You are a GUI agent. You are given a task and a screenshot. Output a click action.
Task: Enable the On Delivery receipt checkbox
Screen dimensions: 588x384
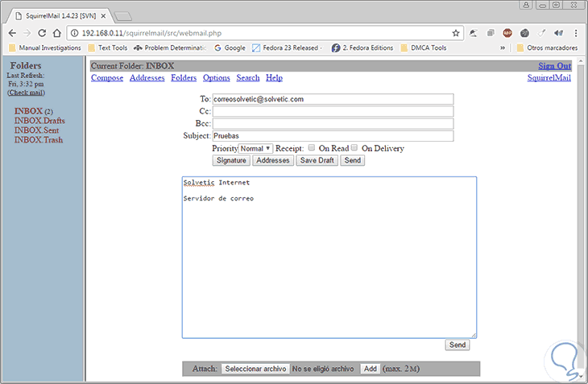coord(354,147)
